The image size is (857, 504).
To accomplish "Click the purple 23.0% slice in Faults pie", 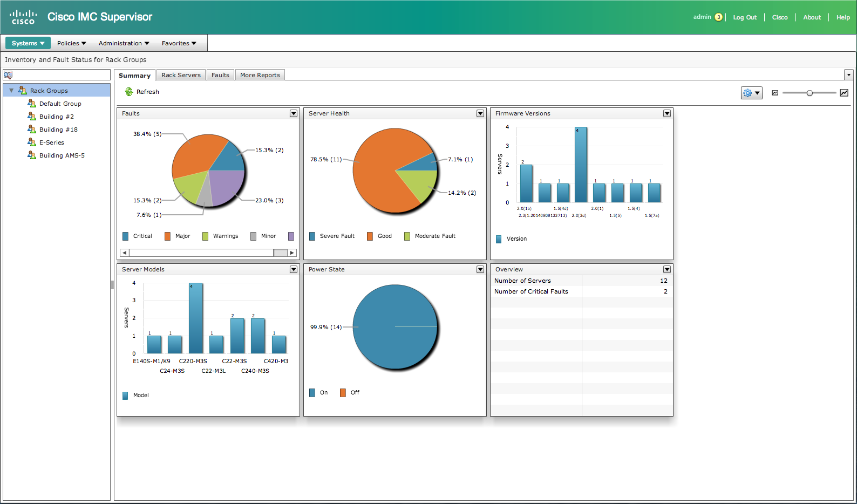I will click(227, 186).
